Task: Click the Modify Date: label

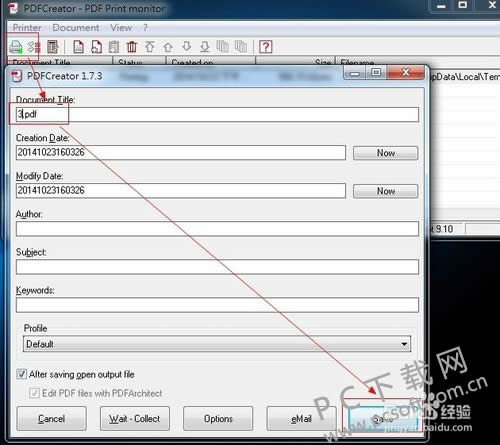Action: point(39,176)
